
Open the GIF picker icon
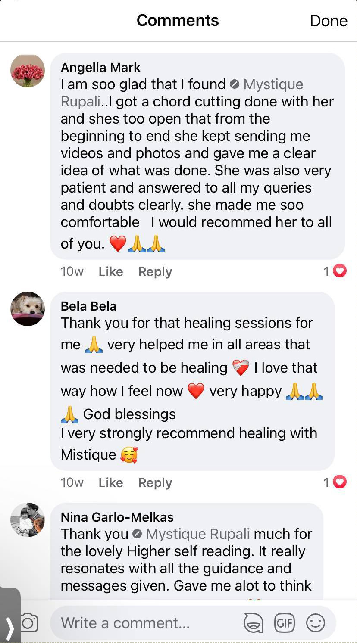coord(285,623)
